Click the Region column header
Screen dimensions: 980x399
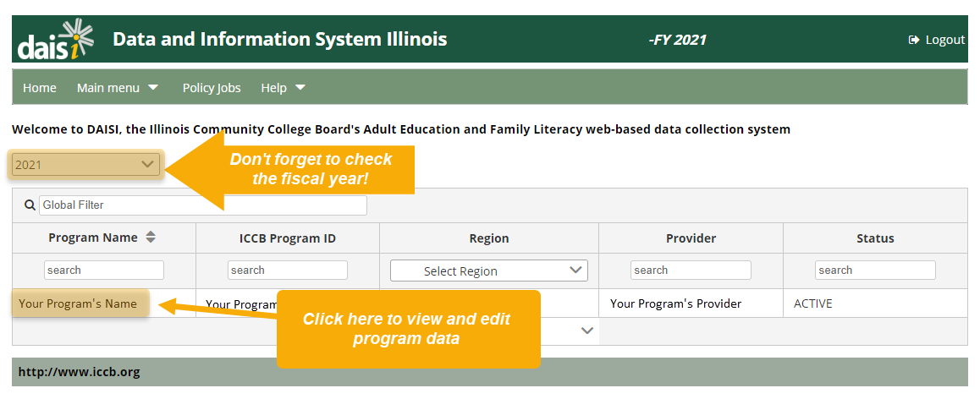pyautogui.click(x=488, y=238)
